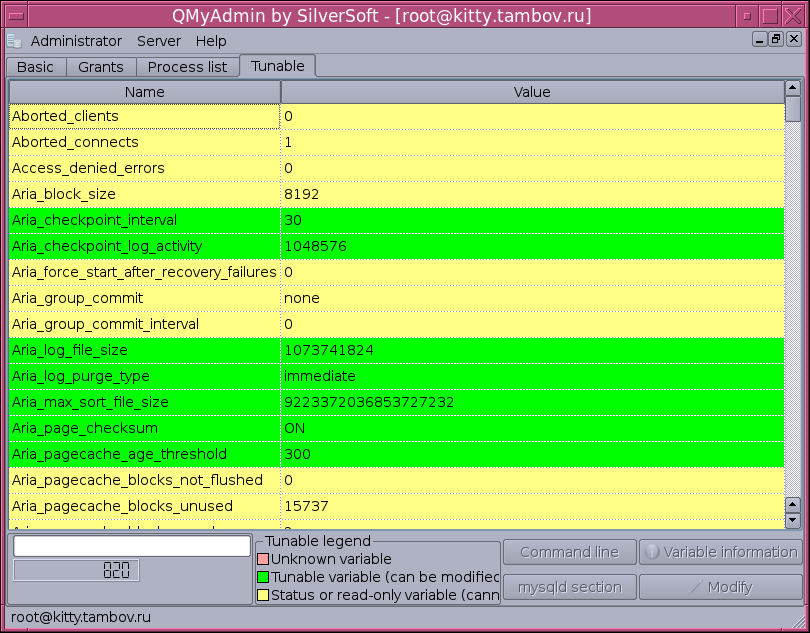Minimize the inner MDI child window
Viewport: 810px width, 633px height.
click(x=760, y=40)
